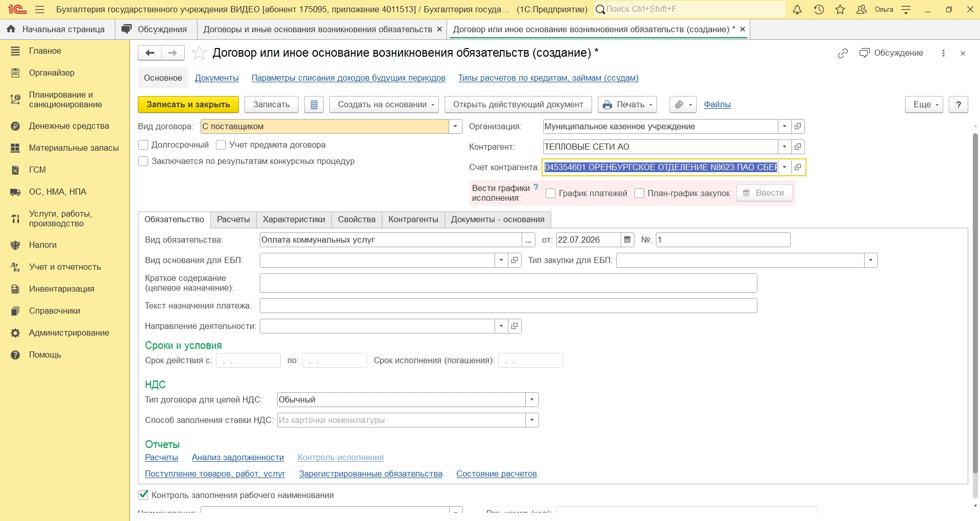The width and height of the screenshot is (980, 521).
Task: Switch to the Контрагенты tab
Action: point(413,219)
